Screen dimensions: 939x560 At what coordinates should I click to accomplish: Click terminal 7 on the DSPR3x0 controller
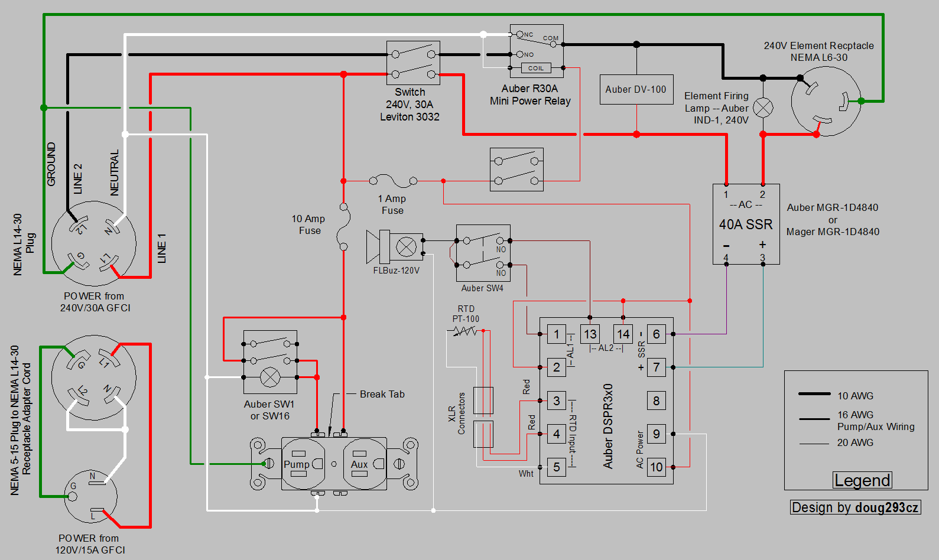tap(657, 367)
